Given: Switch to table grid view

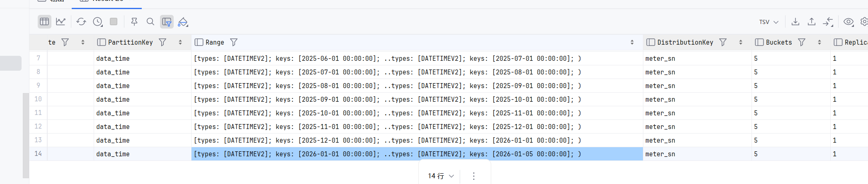Looking at the screenshot, I should tap(44, 22).
